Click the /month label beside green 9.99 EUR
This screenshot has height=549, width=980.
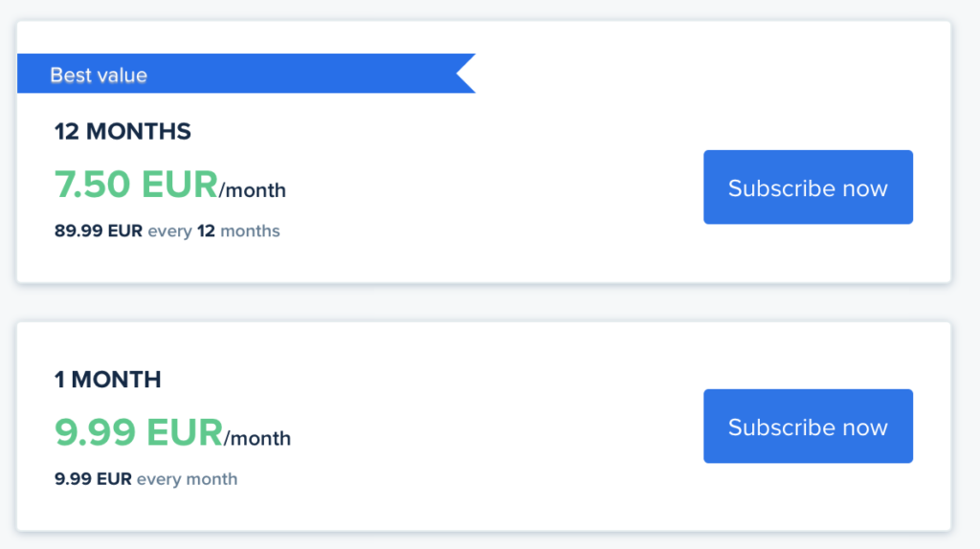click(257, 439)
